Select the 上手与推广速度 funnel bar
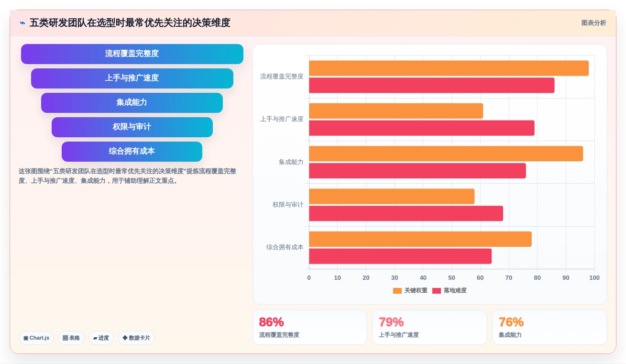This screenshot has height=364, width=626. pyautogui.click(x=132, y=78)
